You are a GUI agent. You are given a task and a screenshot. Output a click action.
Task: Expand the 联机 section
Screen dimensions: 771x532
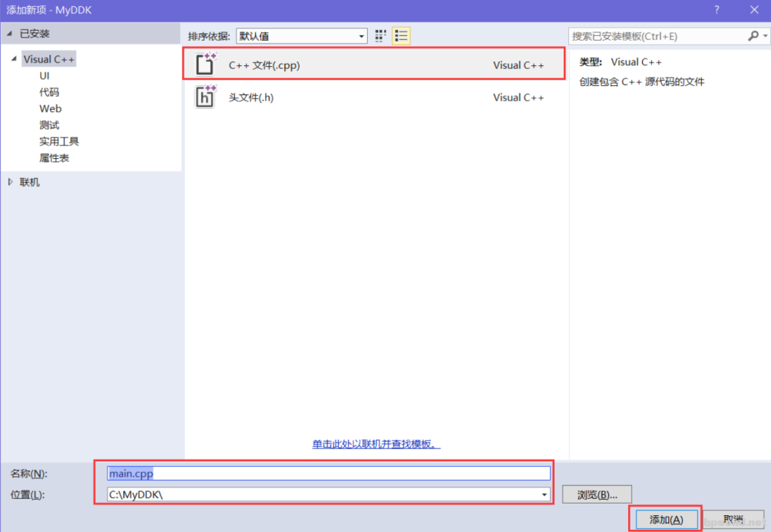10,182
